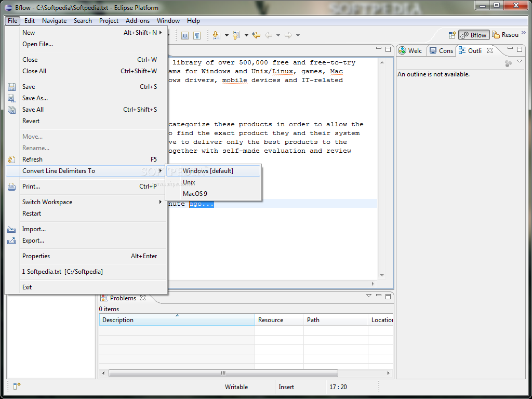532x399 pixels.
Task: Minimize the Outline panel
Action: (510, 49)
